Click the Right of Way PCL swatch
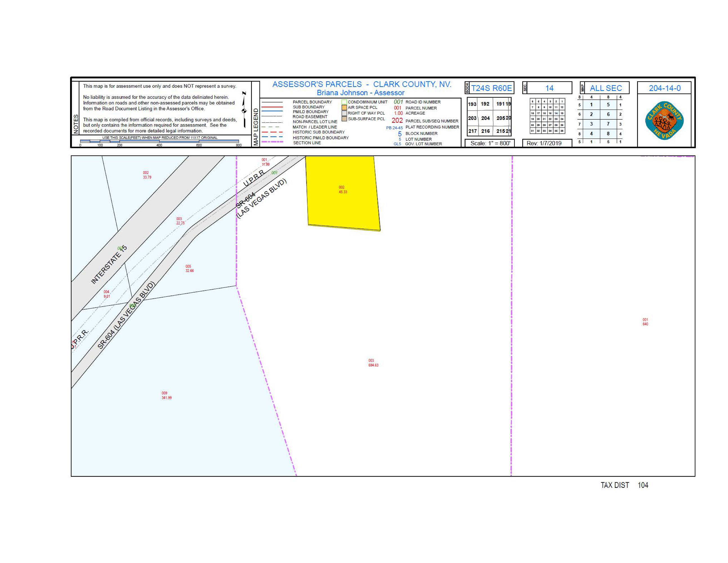Viewport: 728px width, 563px height. (x=344, y=113)
